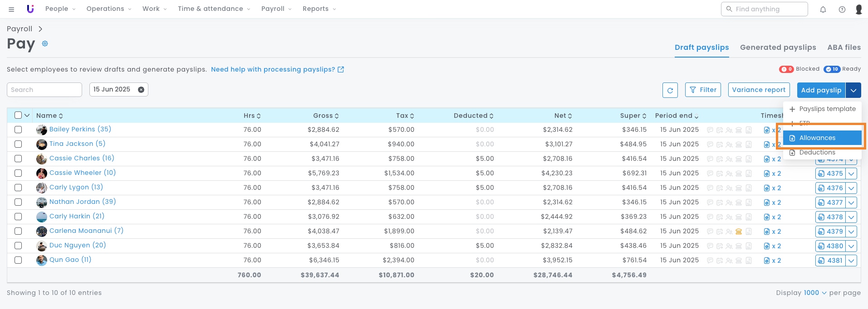Image resolution: width=868 pixels, height=309 pixels.
Task: Select the checkbox for Cassie Wheeler
Action: (x=18, y=173)
